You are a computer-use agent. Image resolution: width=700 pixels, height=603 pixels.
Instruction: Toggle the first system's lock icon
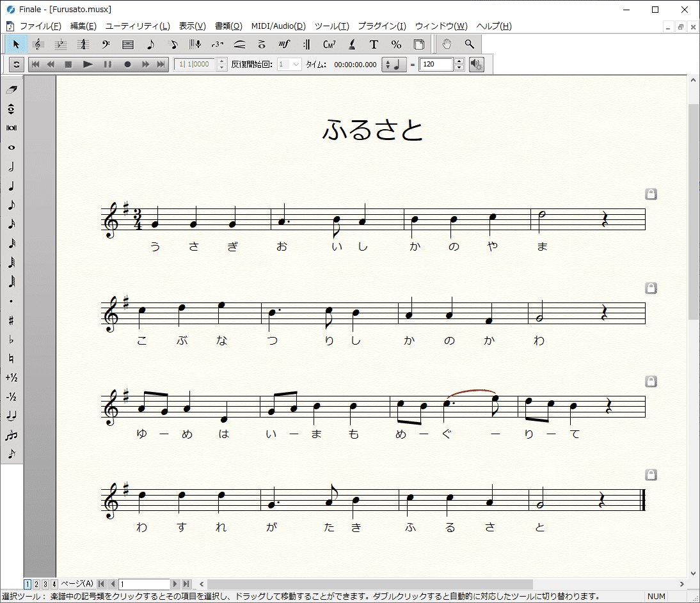tap(651, 194)
